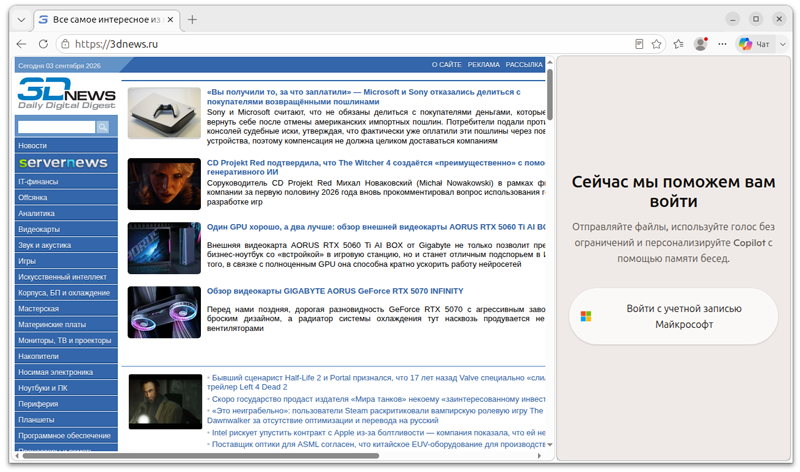Open the Периферия category
The width and height of the screenshot is (800, 472).
tap(66, 404)
